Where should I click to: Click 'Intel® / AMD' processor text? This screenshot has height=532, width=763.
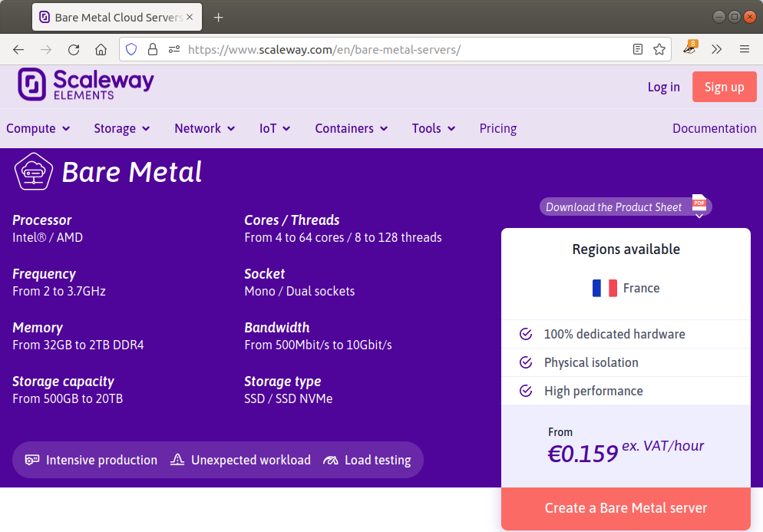point(47,237)
